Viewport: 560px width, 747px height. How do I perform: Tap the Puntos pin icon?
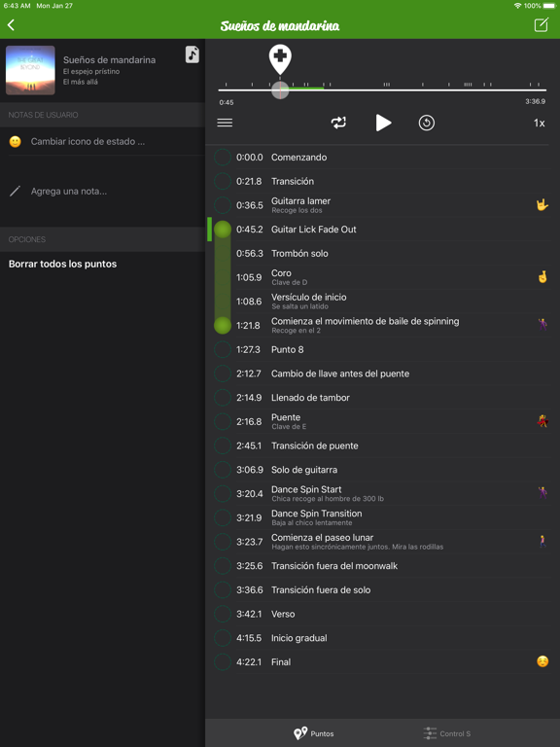(x=300, y=733)
